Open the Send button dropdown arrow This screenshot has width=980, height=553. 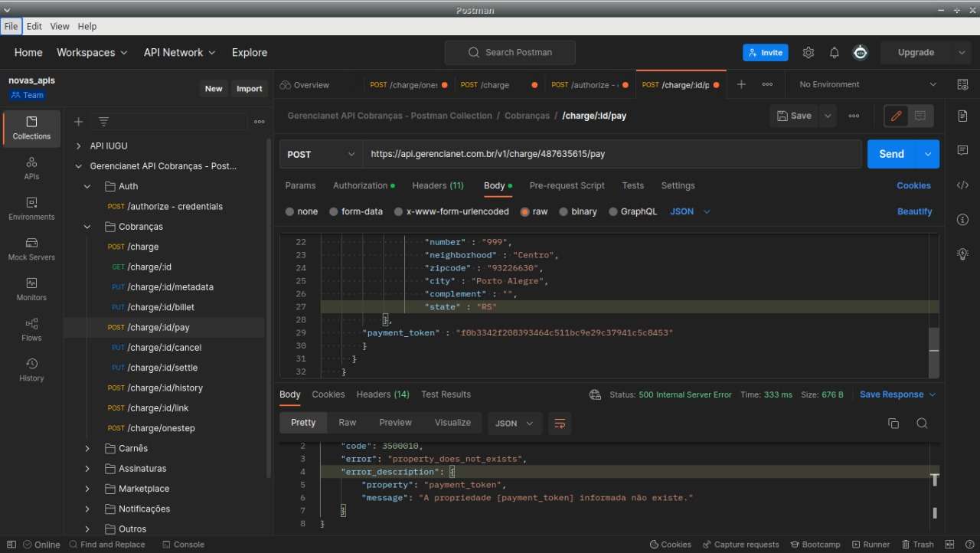[928, 154]
